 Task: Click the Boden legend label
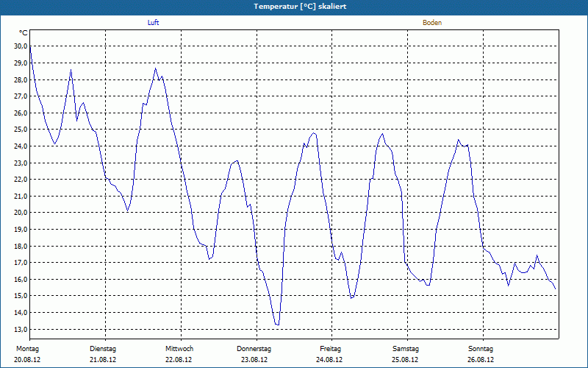coord(432,23)
